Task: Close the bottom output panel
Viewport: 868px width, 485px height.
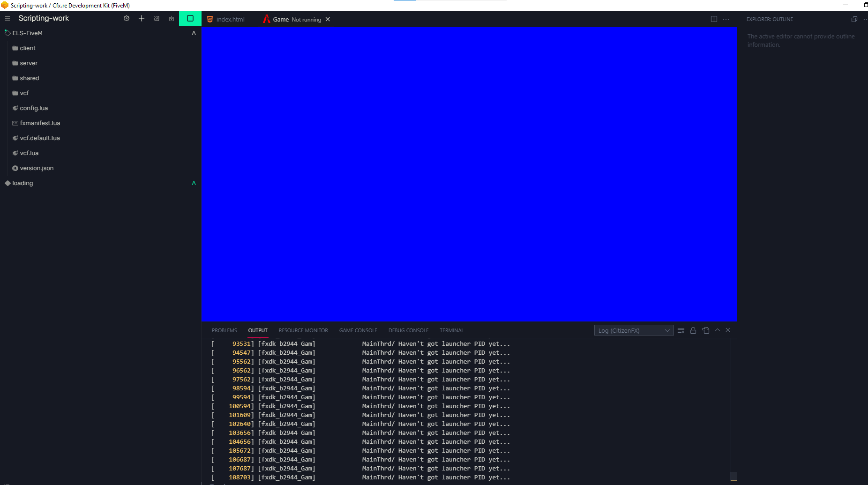Action: (728, 330)
